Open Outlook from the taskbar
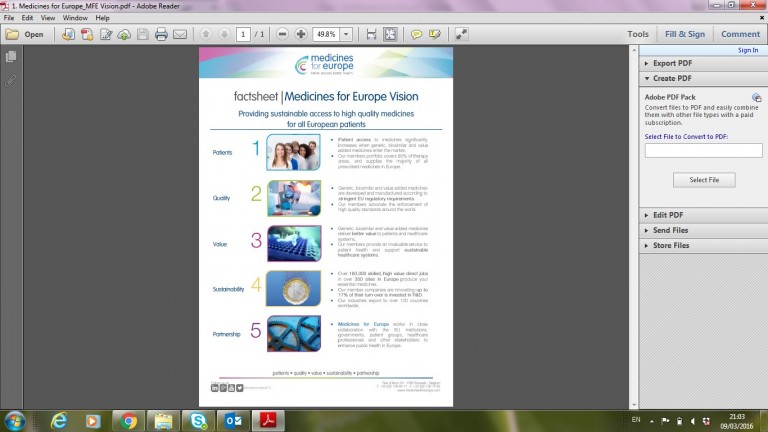This screenshot has width=768, height=432. coord(233,421)
